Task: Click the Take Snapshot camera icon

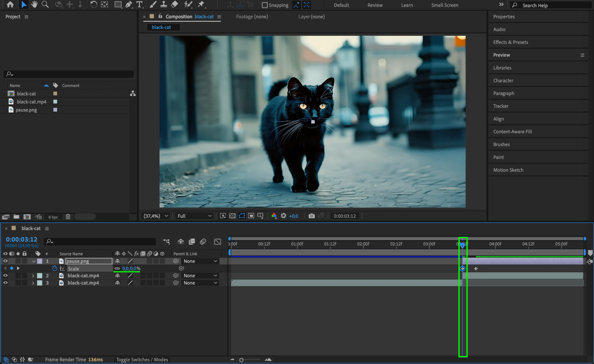Action: tap(311, 216)
